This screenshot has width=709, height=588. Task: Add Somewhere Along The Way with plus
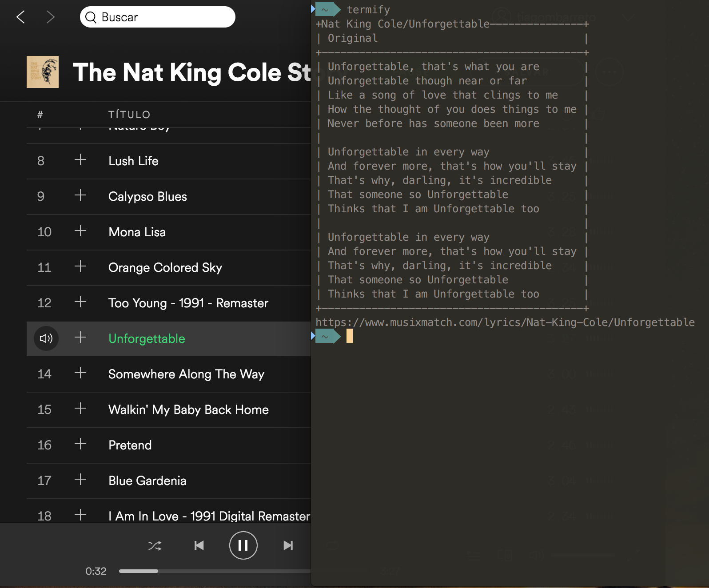pos(80,373)
